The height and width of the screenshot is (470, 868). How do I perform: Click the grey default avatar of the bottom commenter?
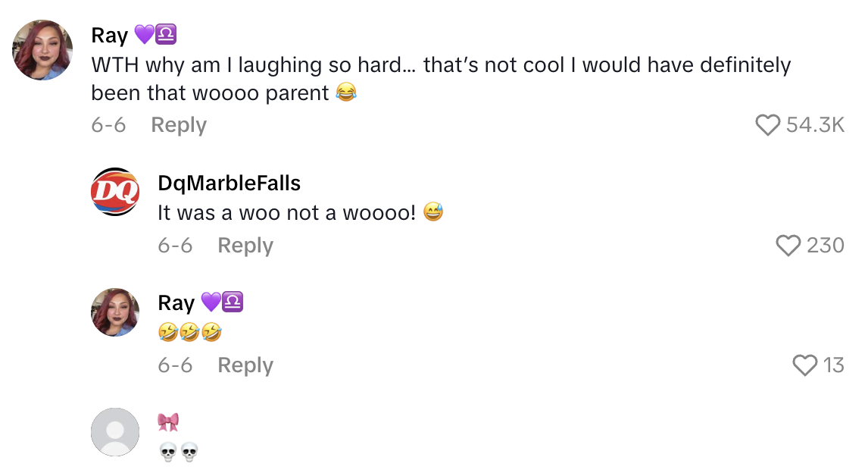pos(115,431)
